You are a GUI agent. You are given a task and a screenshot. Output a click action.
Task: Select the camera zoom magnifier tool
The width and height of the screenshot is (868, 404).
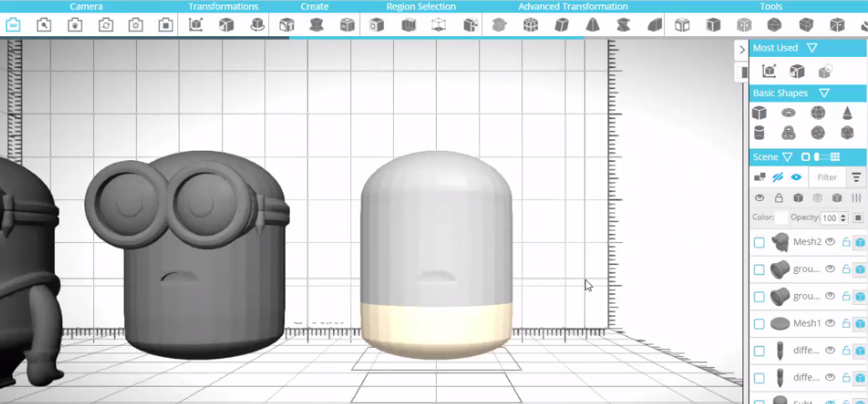pos(44,25)
